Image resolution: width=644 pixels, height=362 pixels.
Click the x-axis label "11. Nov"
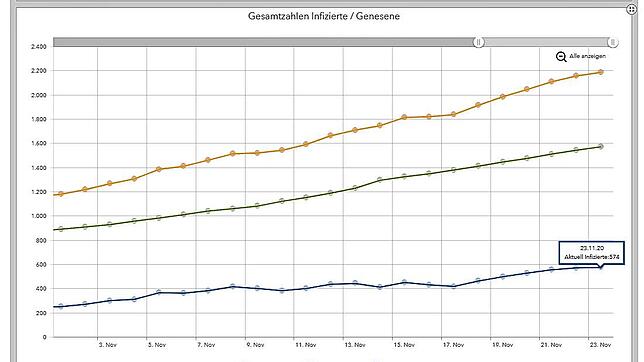coord(306,345)
